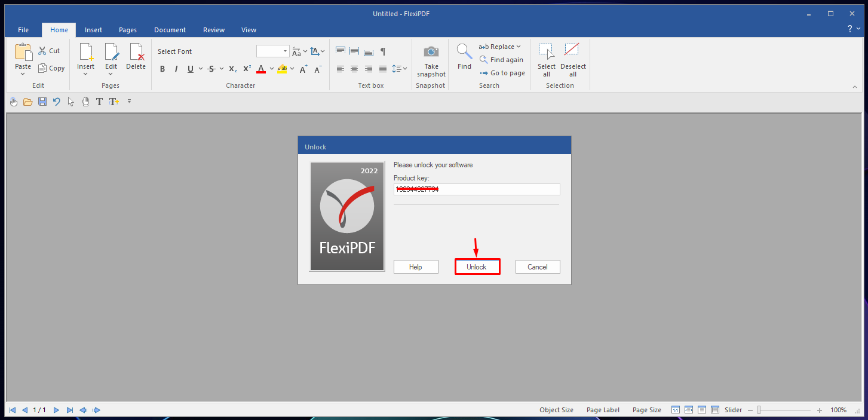Viewport: 868px width, 420px height.
Task: Collapse the ribbon with the chevron
Action: pyautogui.click(x=854, y=87)
